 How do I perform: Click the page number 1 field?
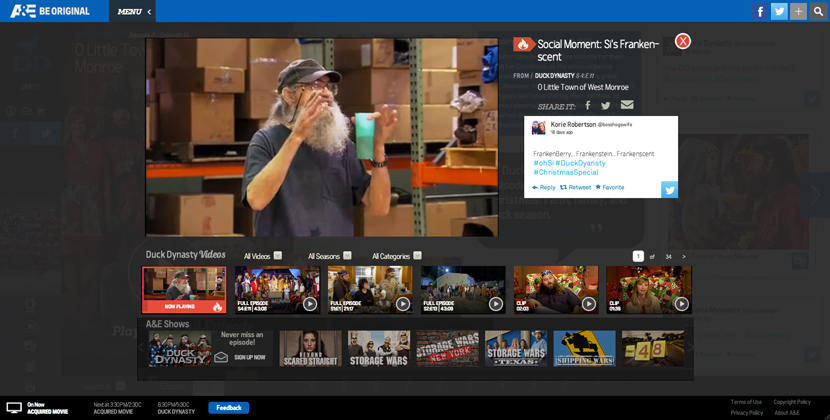click(x=638, y=256)
